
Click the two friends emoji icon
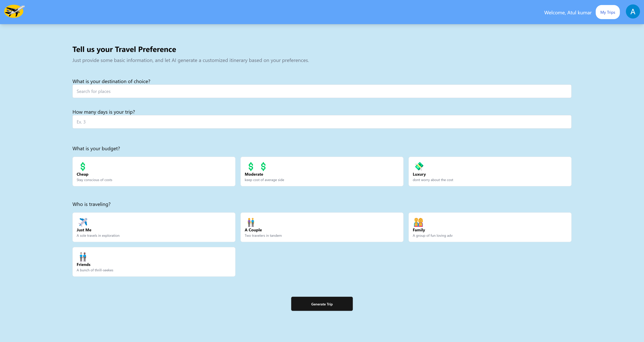[x=83, y=257]
